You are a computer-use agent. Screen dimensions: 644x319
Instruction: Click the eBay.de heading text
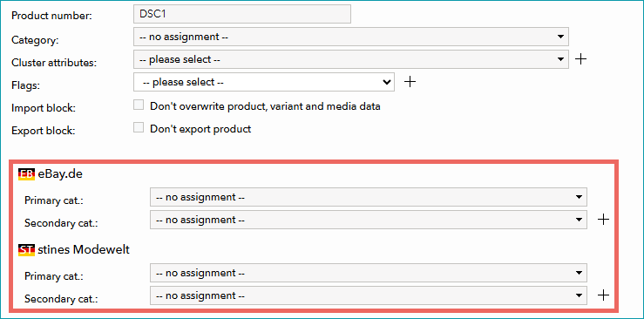[x=60, y=174]
